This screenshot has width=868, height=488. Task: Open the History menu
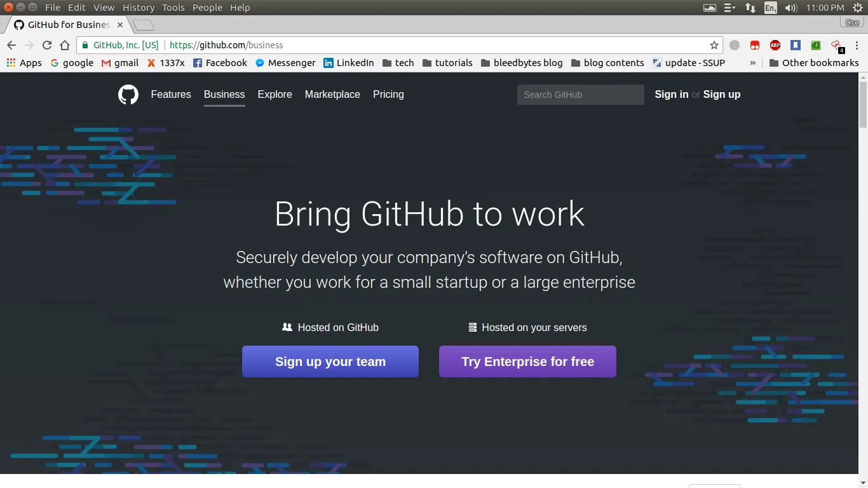pyautogui.click(x=138, y=7)
